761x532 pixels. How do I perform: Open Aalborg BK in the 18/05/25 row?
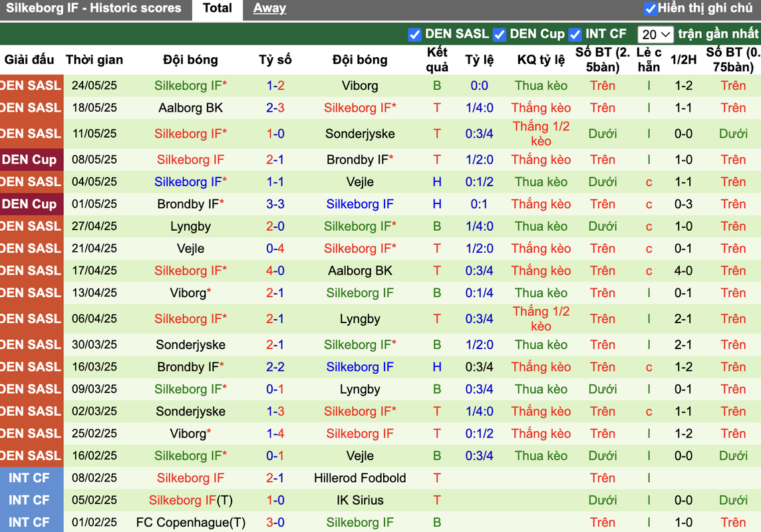point(191,108)
